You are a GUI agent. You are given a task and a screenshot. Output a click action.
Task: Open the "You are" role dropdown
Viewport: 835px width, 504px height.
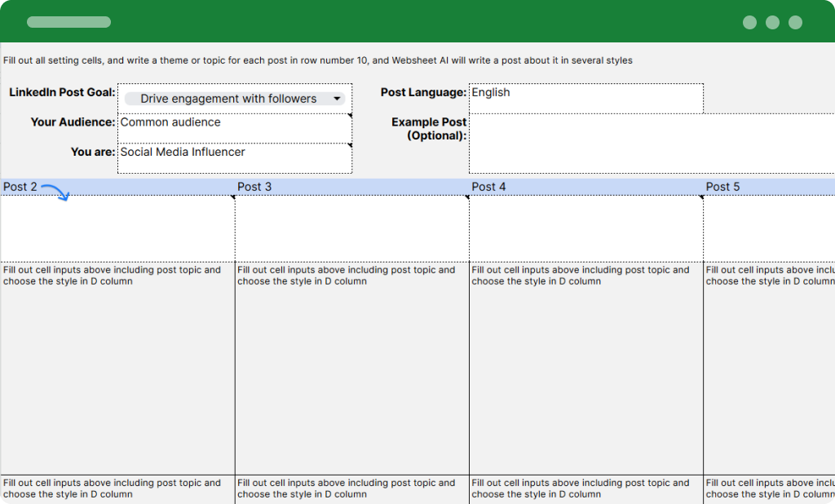pos(236,154)
